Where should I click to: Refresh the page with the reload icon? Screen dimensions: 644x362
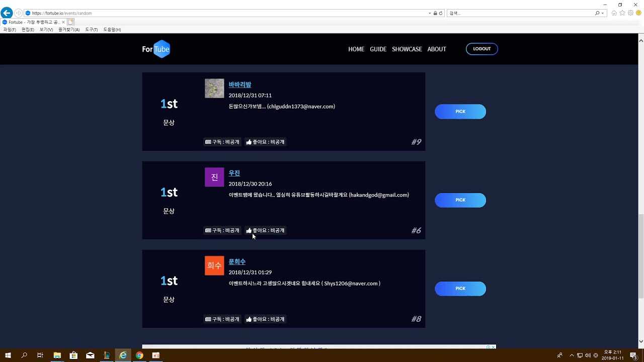(441, 13)
